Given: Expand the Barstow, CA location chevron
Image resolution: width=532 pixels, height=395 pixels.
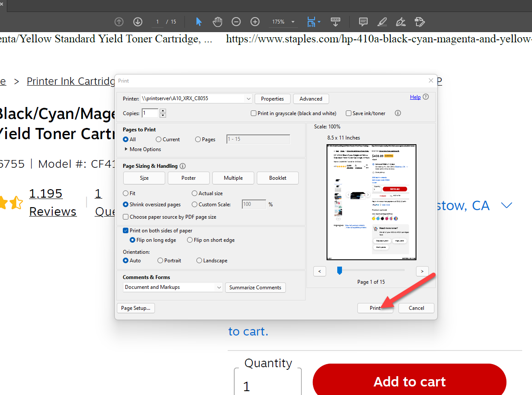Looking at the screenshot, I should click(x=506, y=206).
